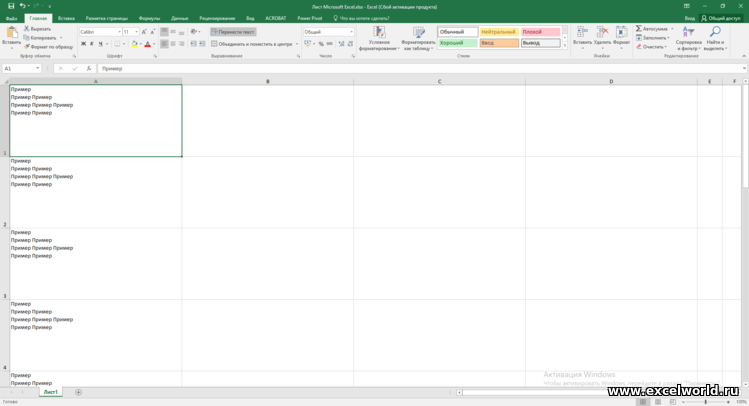Open AutoSum (Автосумма) dropdown arrow

pyautogui.click(x=672, y=29)
